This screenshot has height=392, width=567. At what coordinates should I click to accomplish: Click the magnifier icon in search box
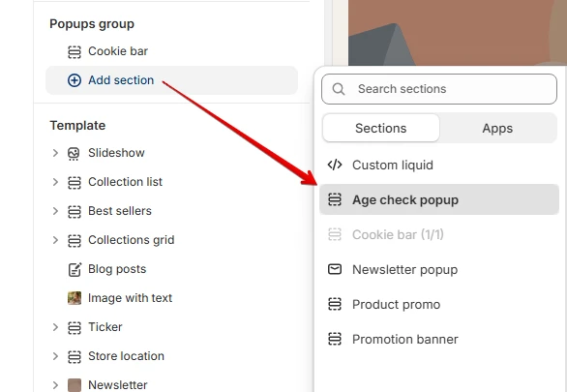point(339,89)
